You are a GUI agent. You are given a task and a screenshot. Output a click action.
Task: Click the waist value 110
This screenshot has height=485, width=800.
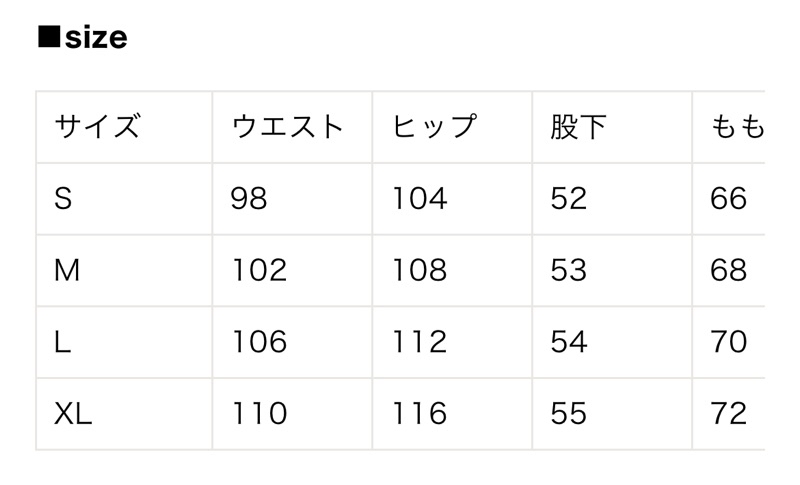[259, 413]
